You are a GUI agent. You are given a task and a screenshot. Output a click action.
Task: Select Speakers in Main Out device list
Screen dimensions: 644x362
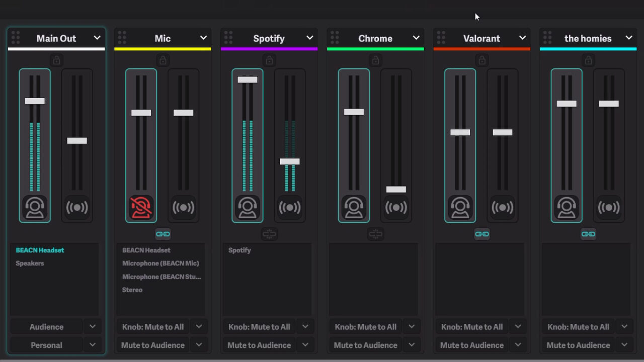click(x=30, y=263)
